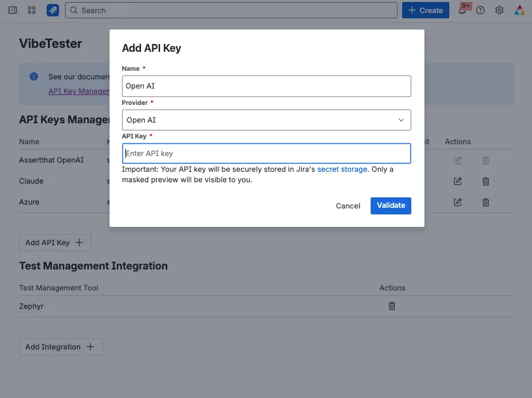Delete the Zephyr integration
The width and height of the screenshot is (532, 398).
coord(392,306)
